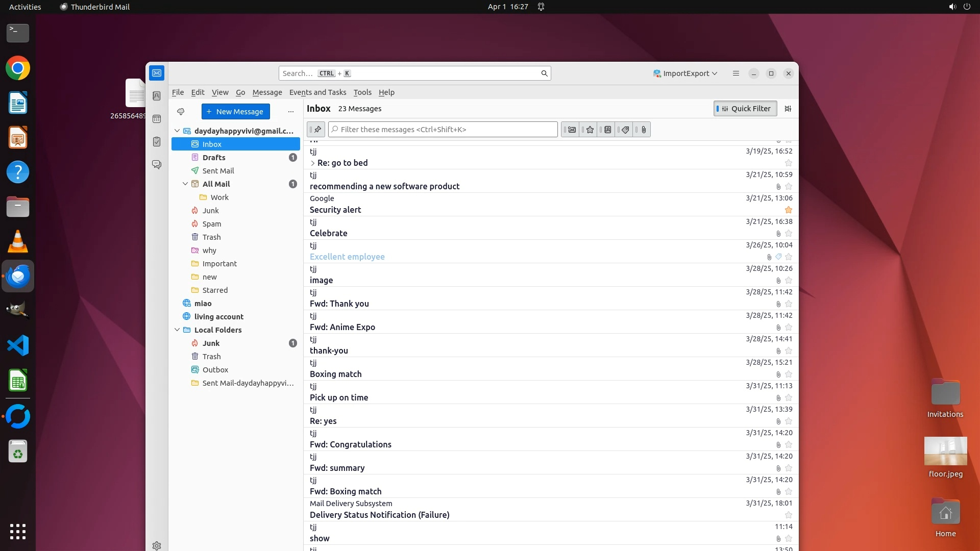Open the Calendar space in sidebar

pos(157,119)
